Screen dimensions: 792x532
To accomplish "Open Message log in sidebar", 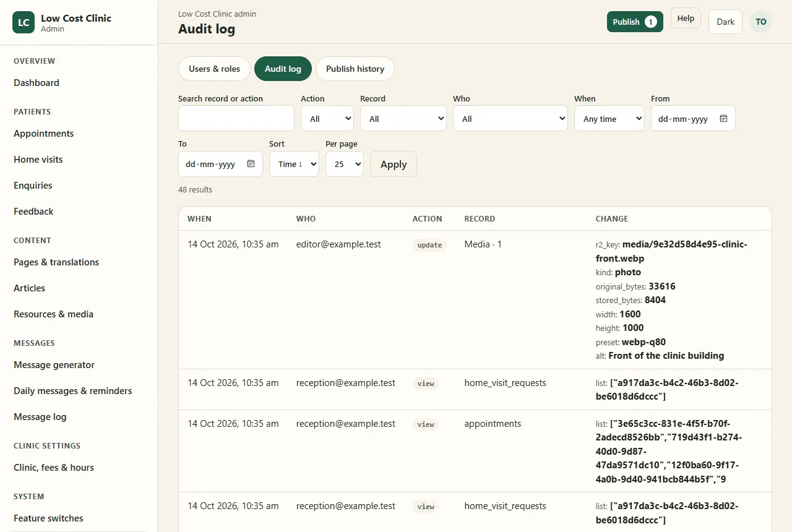I will 79,417.
